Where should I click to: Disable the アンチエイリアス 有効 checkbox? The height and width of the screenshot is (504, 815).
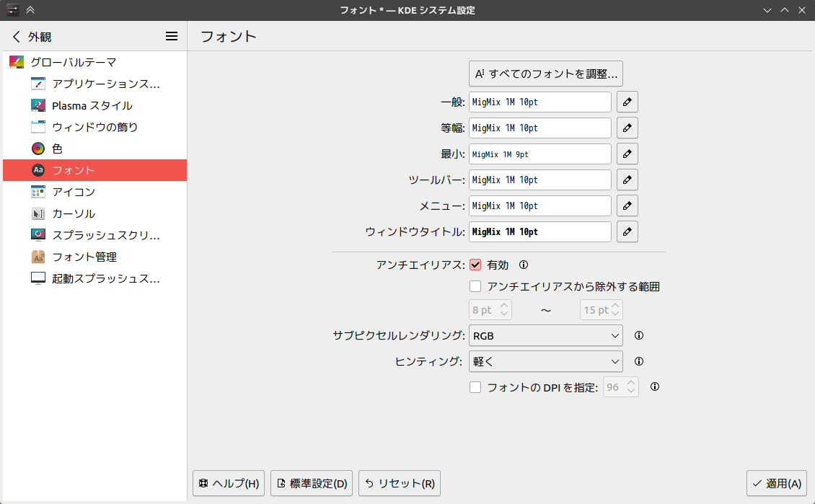[x=475, y=265]
